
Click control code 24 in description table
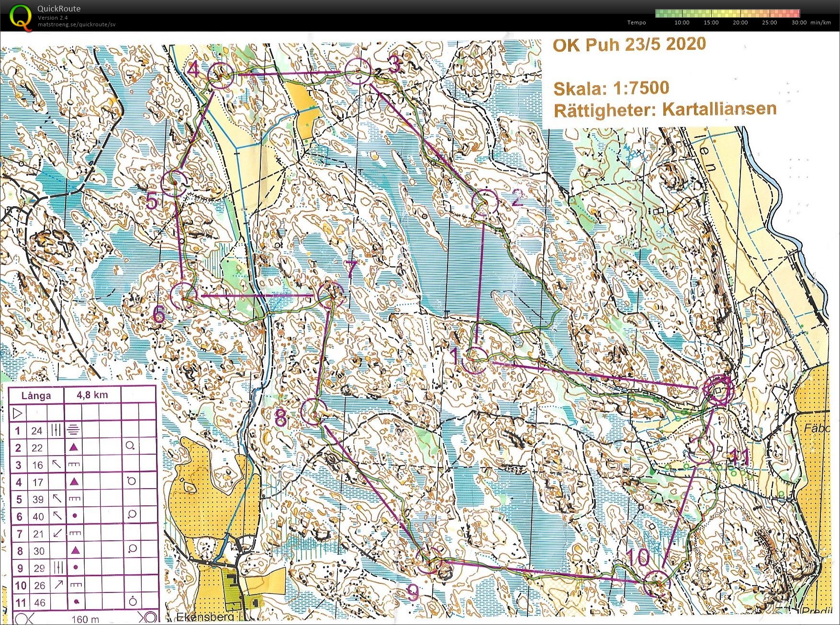pos(37,431)
